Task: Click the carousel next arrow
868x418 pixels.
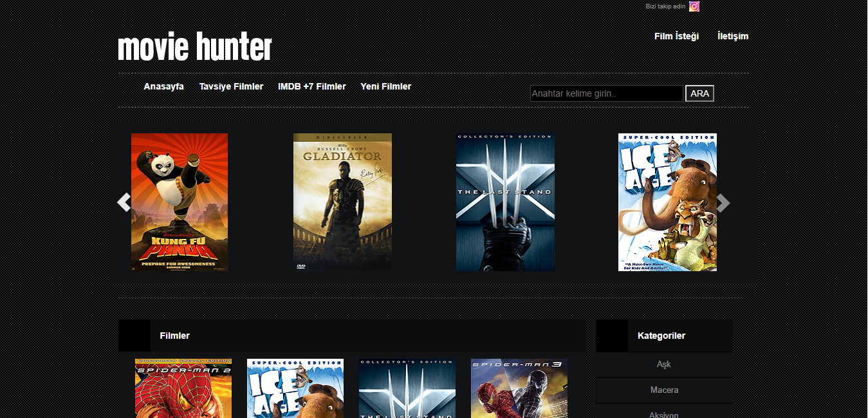Action: tap(724, 203)
